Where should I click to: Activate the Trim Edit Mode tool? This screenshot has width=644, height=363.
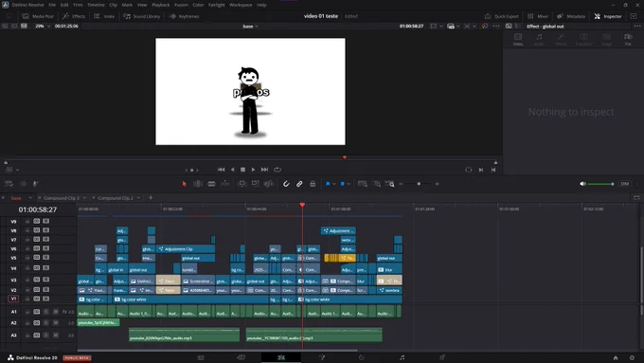pos(198,184)
